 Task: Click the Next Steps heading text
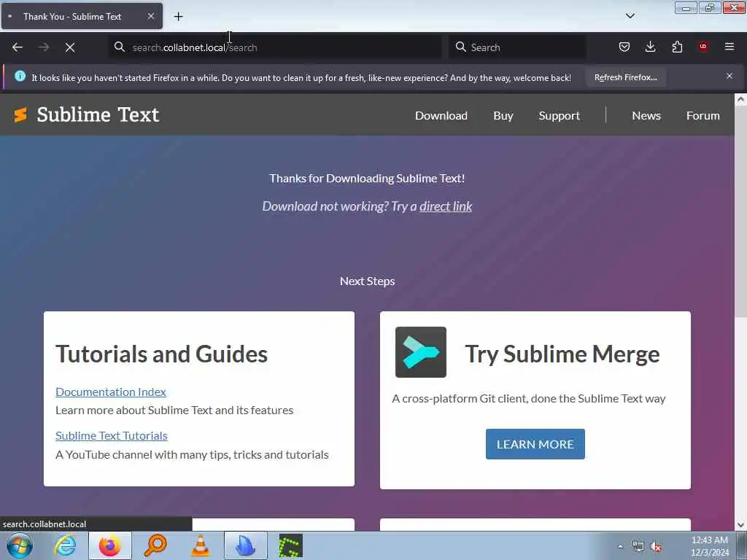point(368,281)
